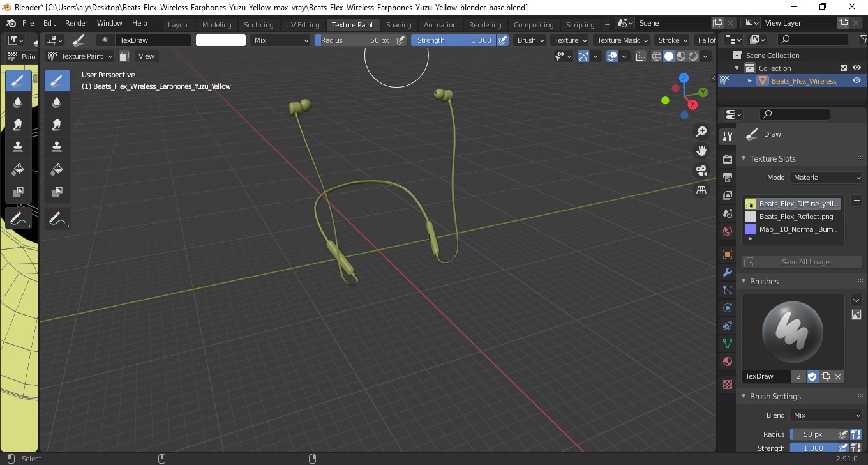Screen dimensions: 868x465
Task: Select the Smear tool in the 3D viewport toolbar
Action: 57,125
